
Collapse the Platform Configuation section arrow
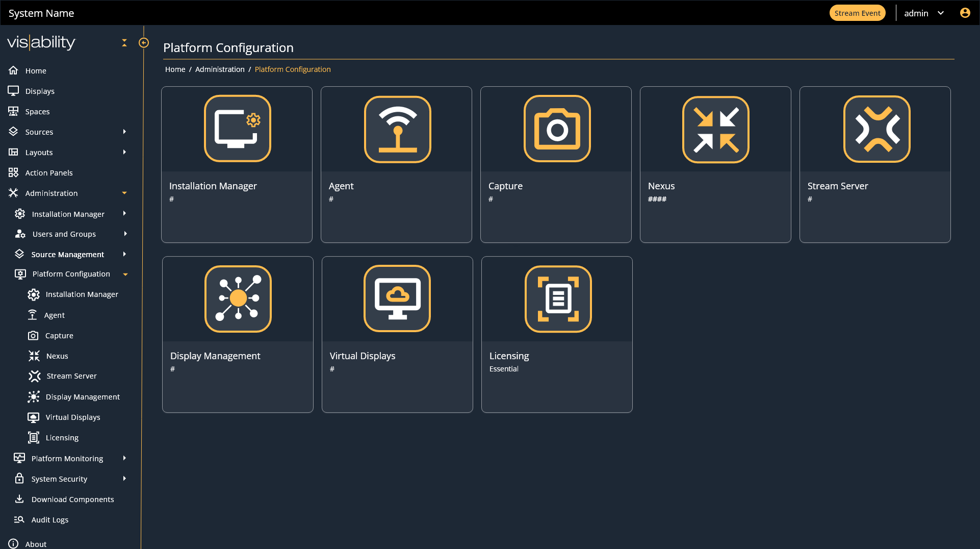[125, 274]
